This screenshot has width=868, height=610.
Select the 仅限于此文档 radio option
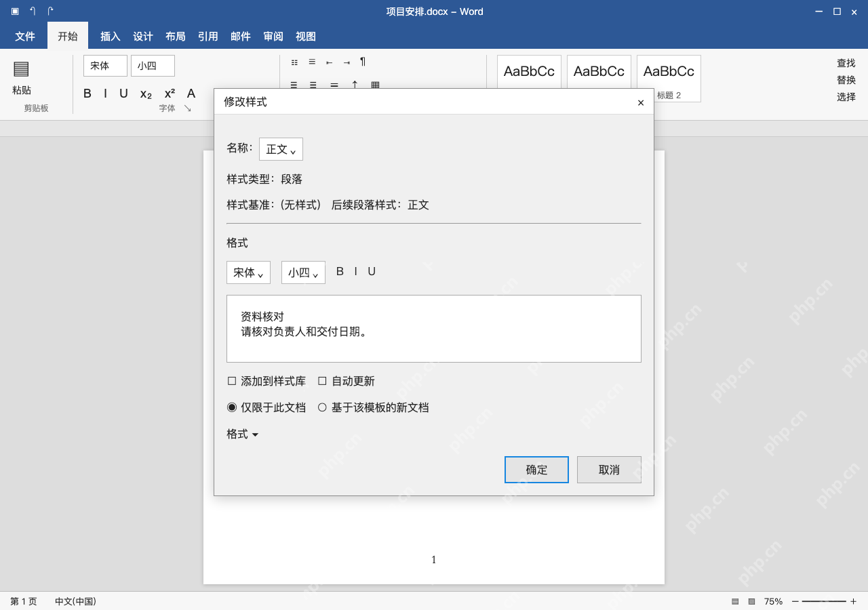pyautogui.click(x=232, y=407)
